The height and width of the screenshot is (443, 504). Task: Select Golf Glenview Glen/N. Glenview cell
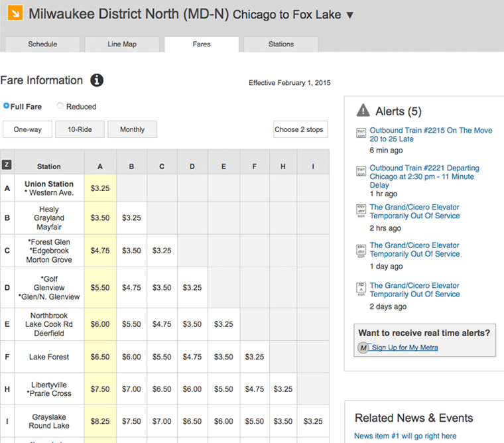coord(49,288)
